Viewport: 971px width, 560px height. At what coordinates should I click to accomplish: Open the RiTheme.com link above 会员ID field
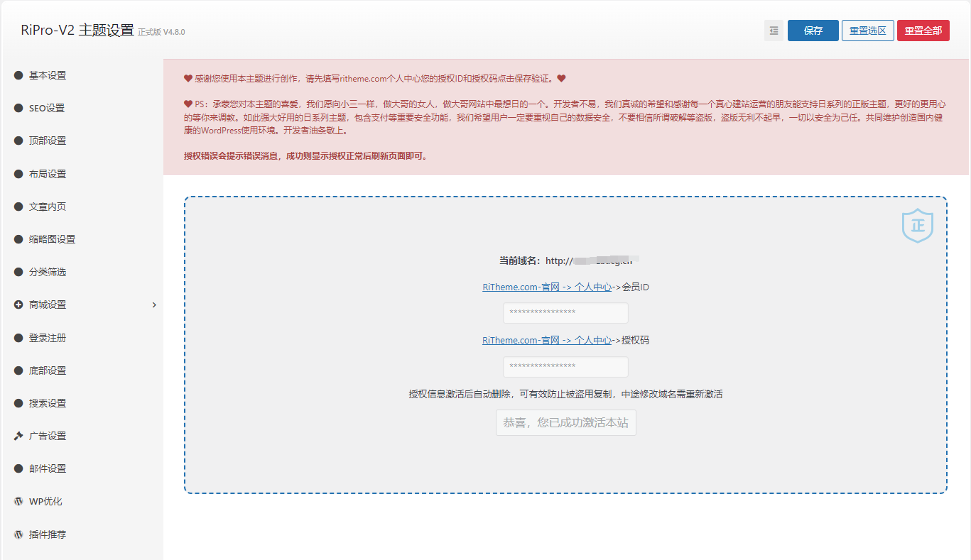(x=547, y=287)
